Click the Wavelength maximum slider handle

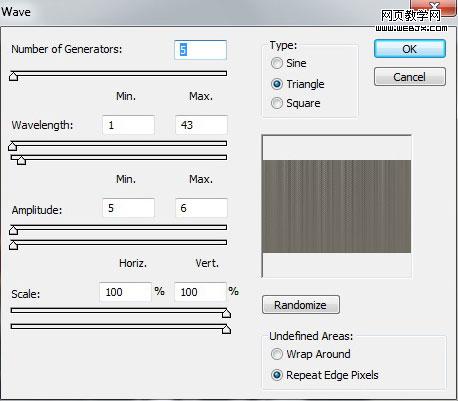(21, 160)
